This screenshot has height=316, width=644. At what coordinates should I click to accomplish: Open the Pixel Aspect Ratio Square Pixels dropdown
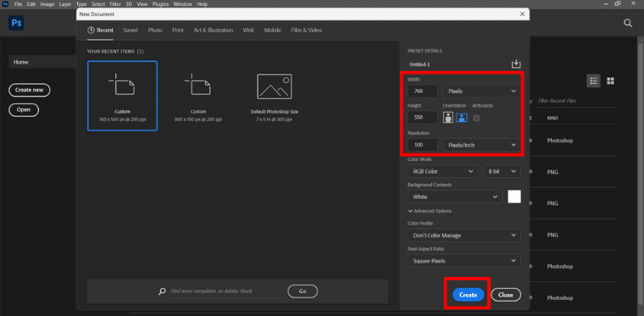pyautogui.click(x=464, y=261)
